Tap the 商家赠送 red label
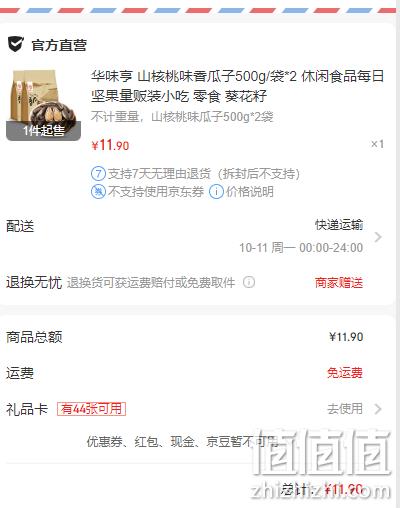The width and height of the screenshot is (400, 508). pyautogui.click(x=339, y=283)
